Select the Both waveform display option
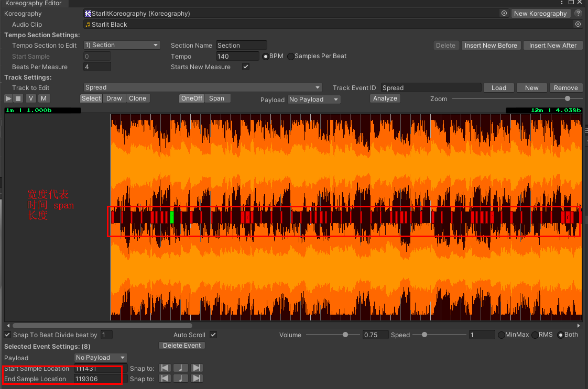 [560, 335]
